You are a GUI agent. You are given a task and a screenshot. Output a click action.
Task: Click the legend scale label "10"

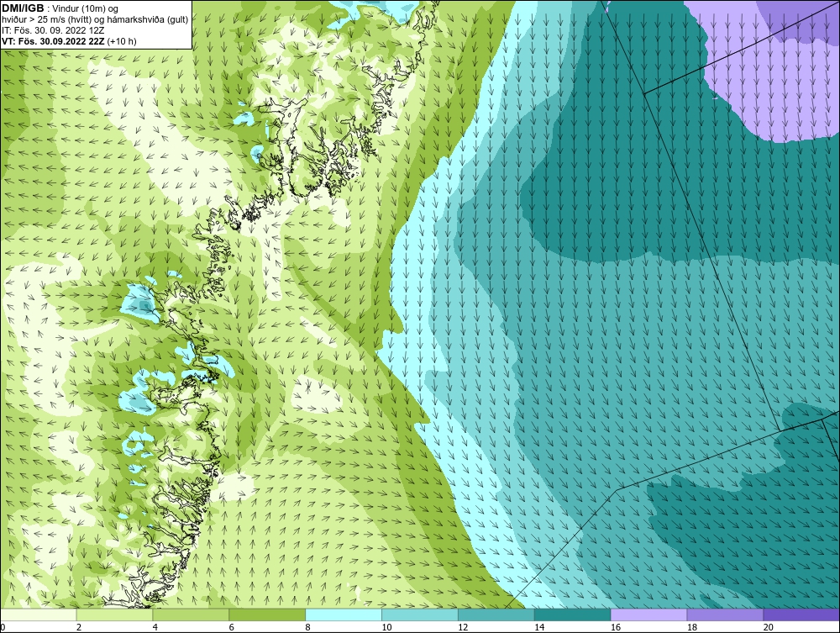point(386,627)
